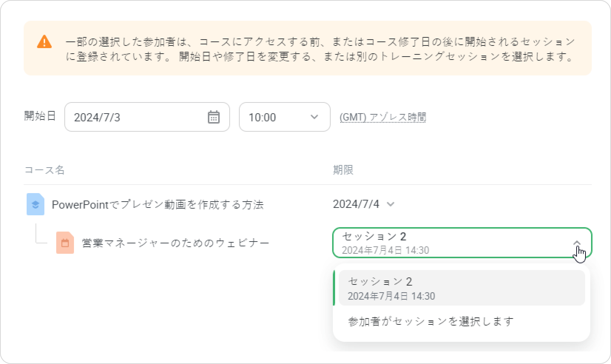Click the arrow in the 10:00 time box
The image size is (611, 364).
314,117
